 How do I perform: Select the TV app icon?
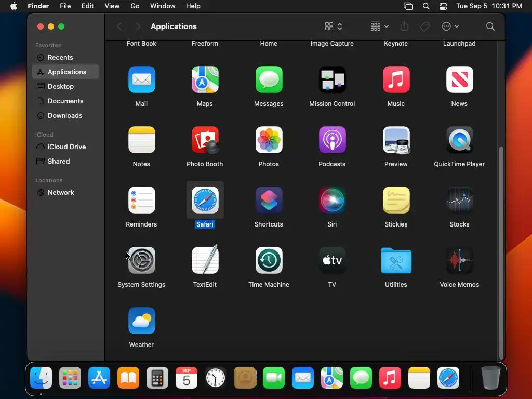[332, 260]
